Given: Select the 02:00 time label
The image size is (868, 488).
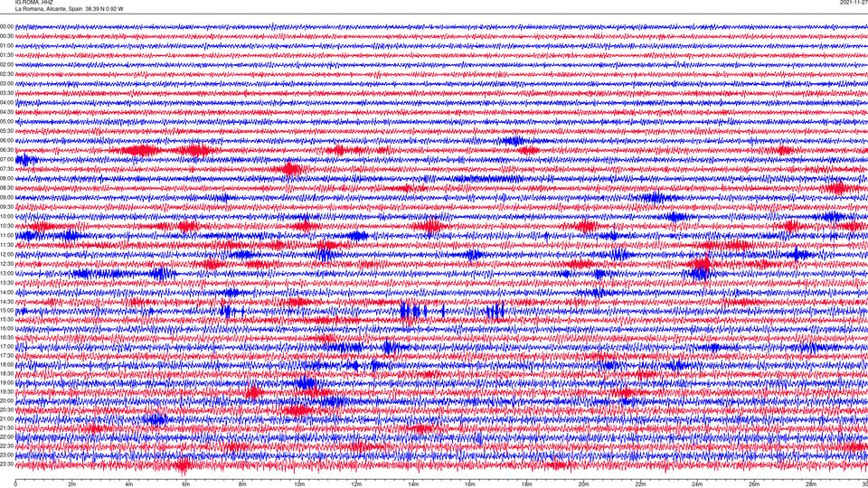Looking at the screenshot, I should pos(6,65).
